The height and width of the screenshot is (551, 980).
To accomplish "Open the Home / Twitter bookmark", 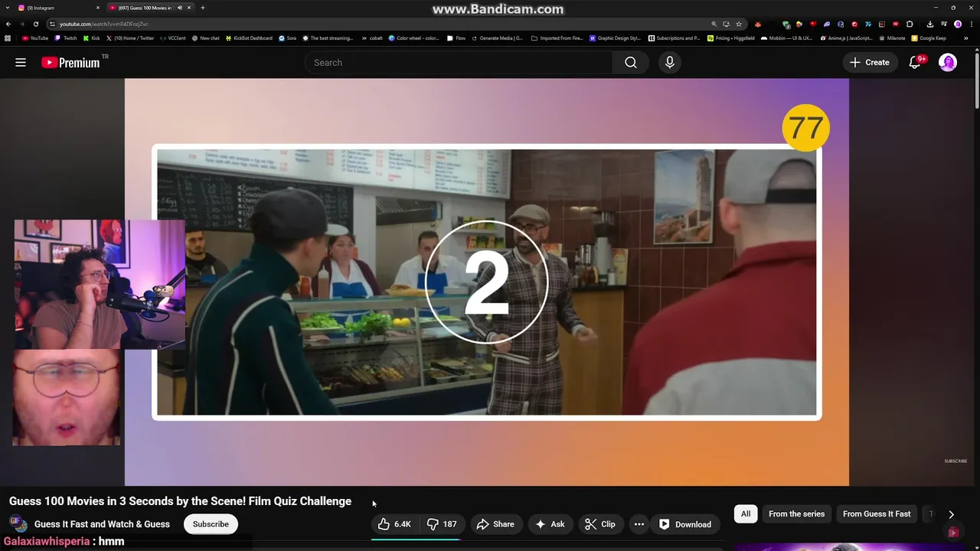I will point(130,38).
